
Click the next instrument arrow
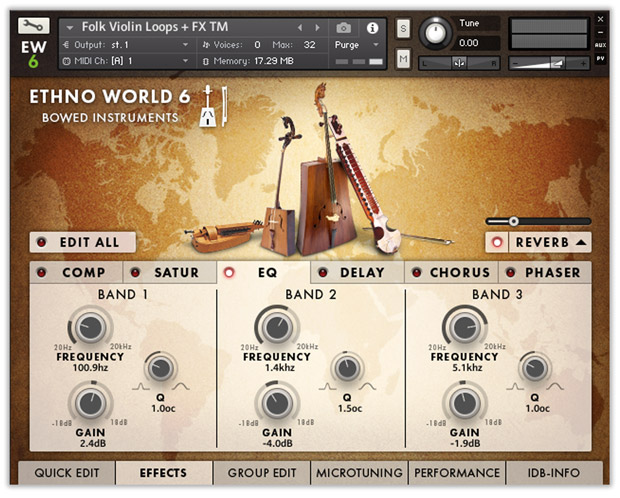(319, 28)
